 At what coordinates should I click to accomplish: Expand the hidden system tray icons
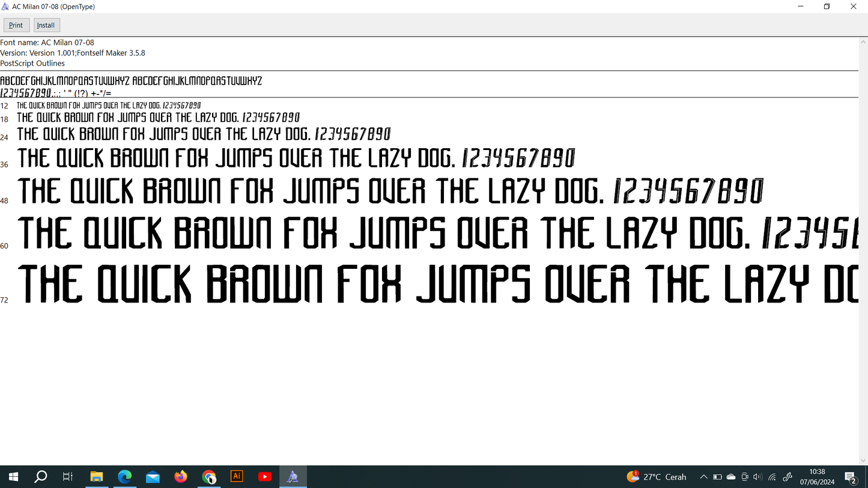coord(703,477)
